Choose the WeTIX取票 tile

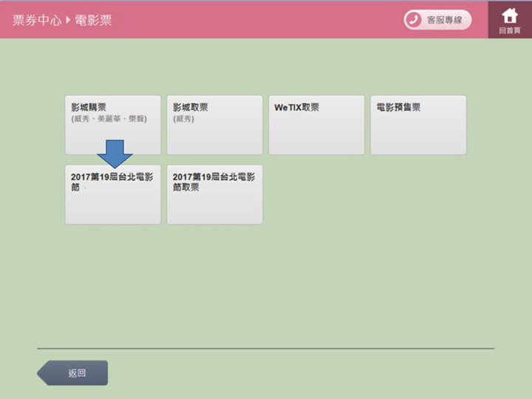(x=316, y=125)
